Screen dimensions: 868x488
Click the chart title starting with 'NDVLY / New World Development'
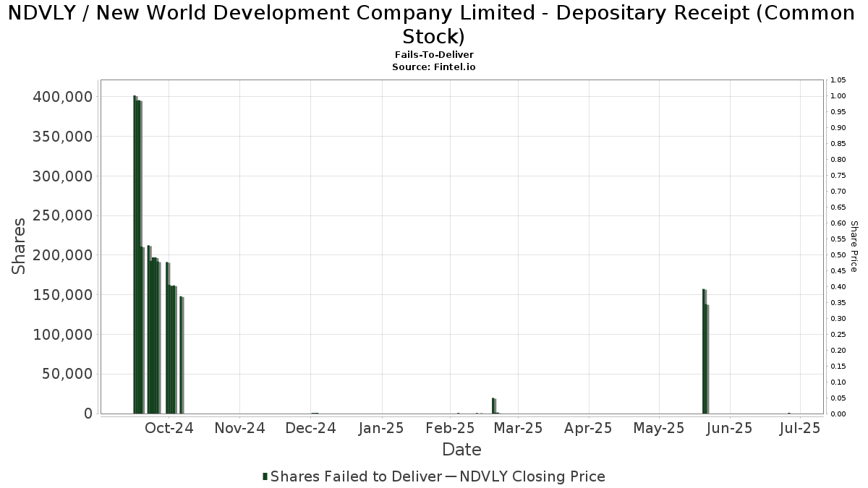(x=433, y=25)
